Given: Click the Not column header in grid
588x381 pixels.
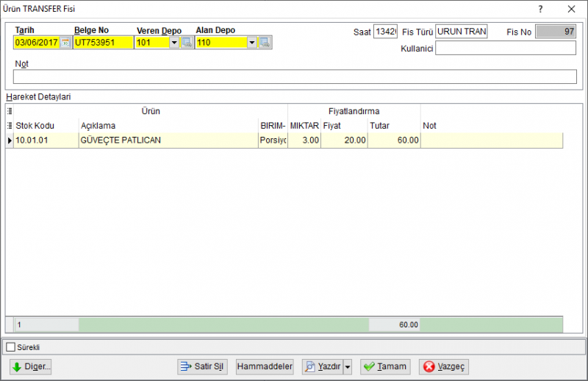Looking at the screenshot, I should (492, 125).
